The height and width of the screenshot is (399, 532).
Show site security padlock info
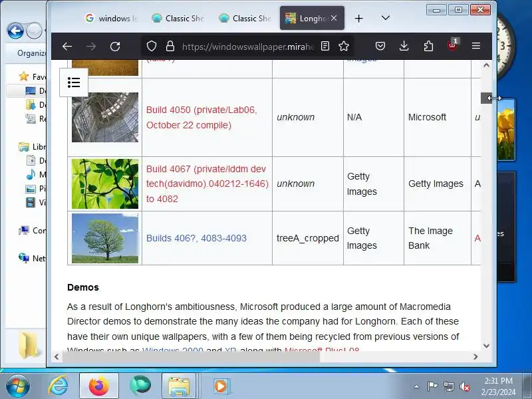(170, 46)
